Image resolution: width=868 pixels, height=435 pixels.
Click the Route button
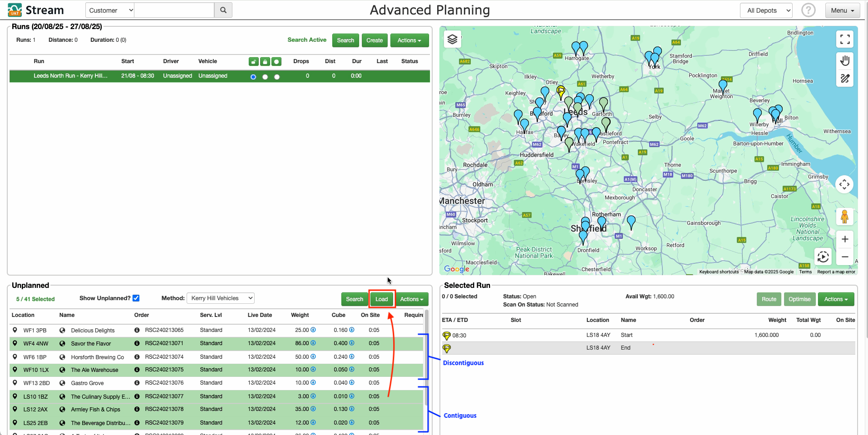769,299
